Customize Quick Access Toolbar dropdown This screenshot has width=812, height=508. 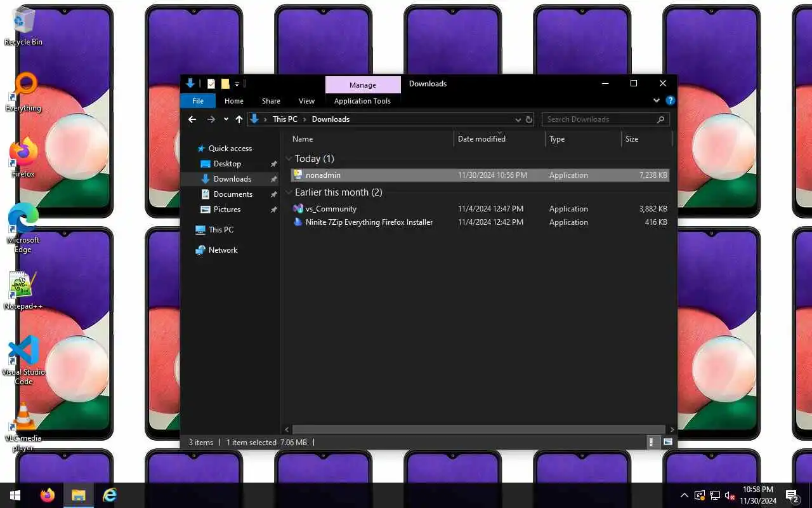click(237, 84)
